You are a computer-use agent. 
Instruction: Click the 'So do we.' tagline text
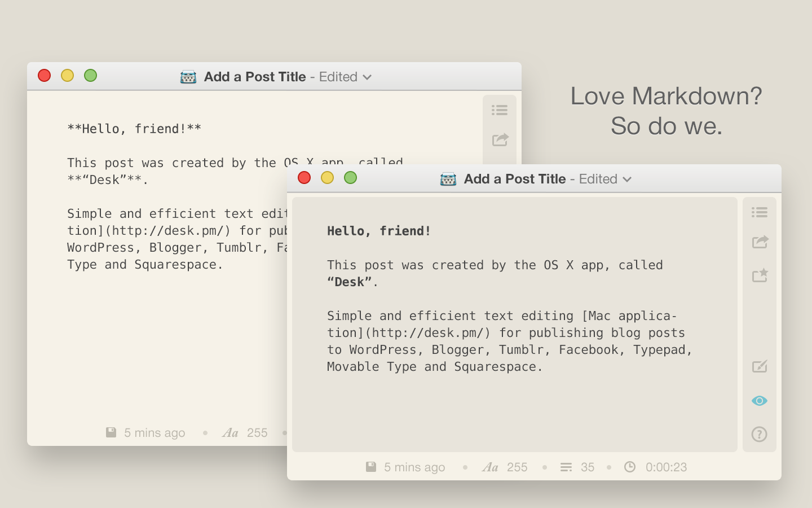click(667, 126)
